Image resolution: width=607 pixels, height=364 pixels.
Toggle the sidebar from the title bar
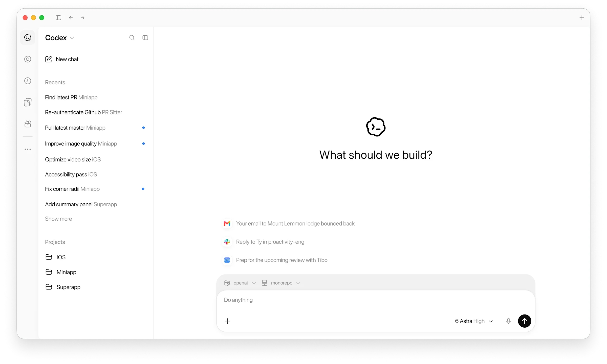coord(58,18)
